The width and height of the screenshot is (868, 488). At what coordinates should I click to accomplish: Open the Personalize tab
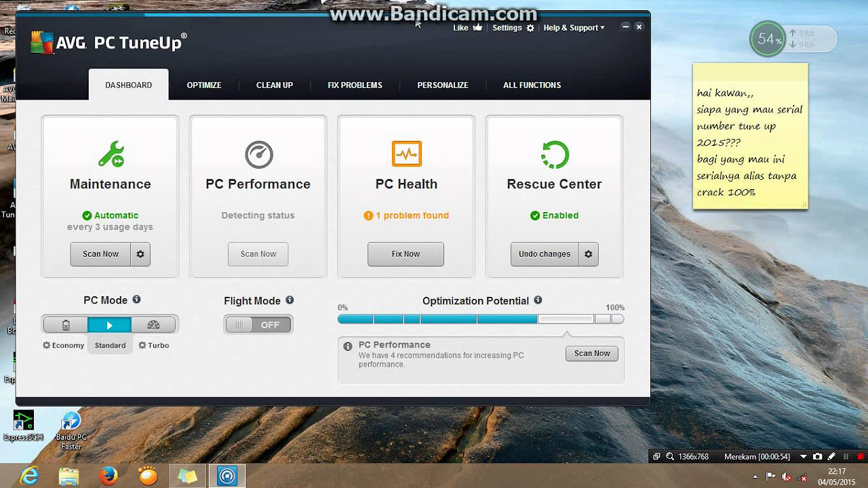point(443,85)
